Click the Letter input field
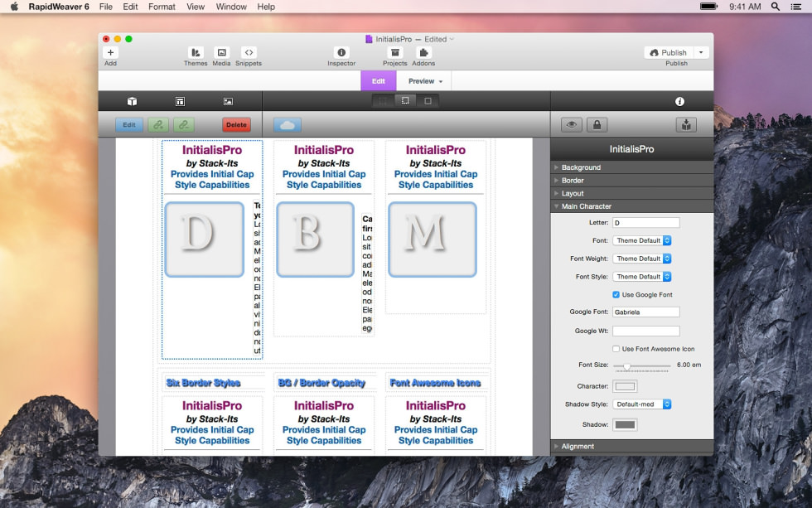The width and height of the screenshot is (812, 508). (645, 223)
